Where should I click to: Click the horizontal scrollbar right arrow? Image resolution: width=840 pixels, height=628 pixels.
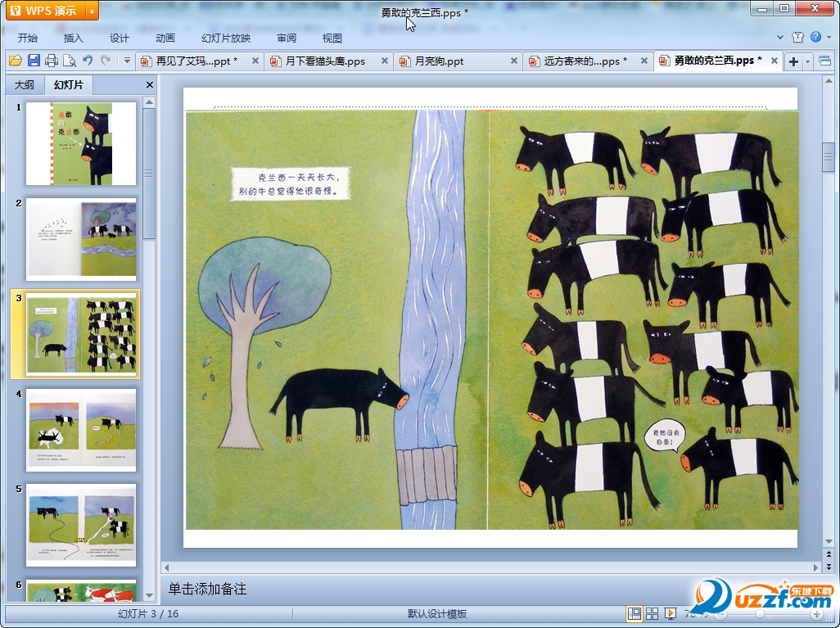tap(815, 567)
